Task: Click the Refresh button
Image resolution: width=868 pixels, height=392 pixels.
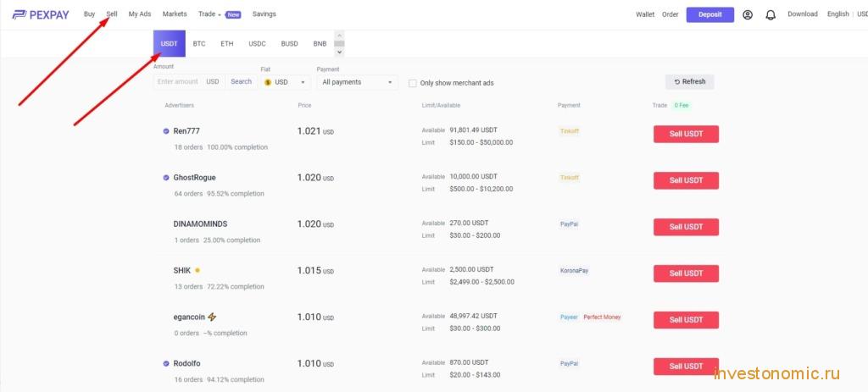Action: [x=690, y=82]
